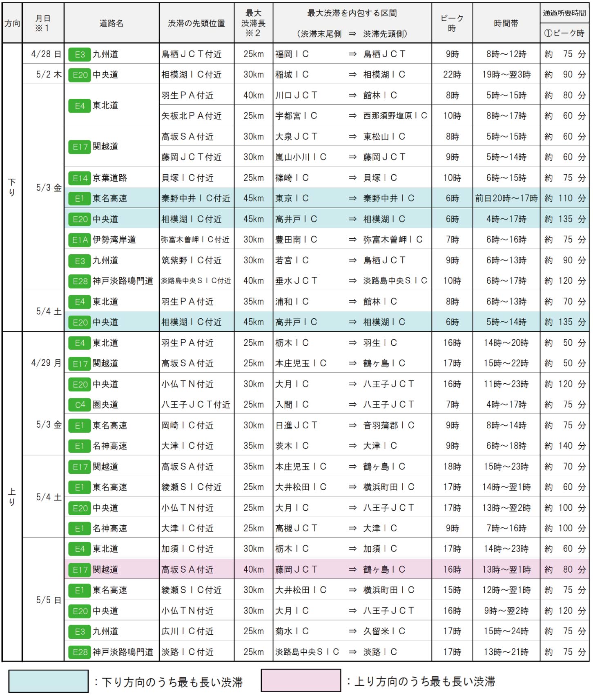Click the 西那須野塩原IC cell text
Screen dimensions: 593x700
point(395,116)
